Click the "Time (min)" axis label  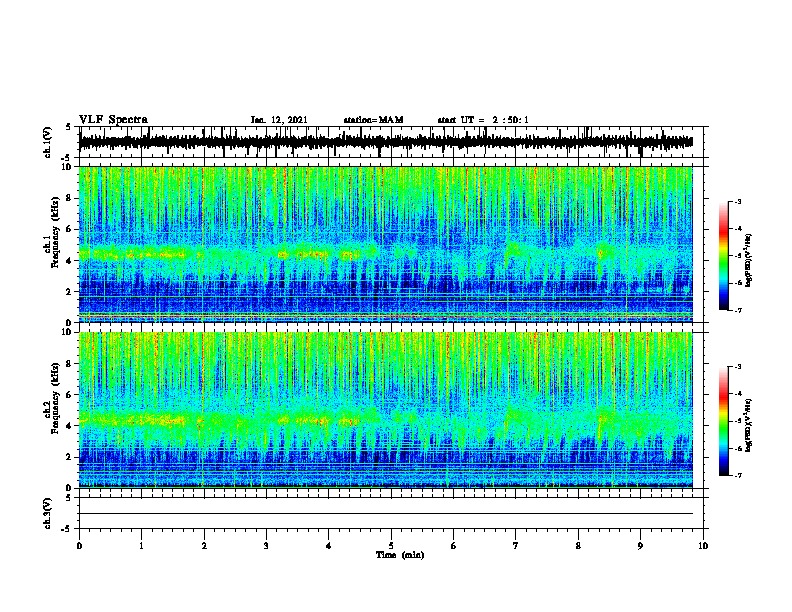[x=400, y=555]
